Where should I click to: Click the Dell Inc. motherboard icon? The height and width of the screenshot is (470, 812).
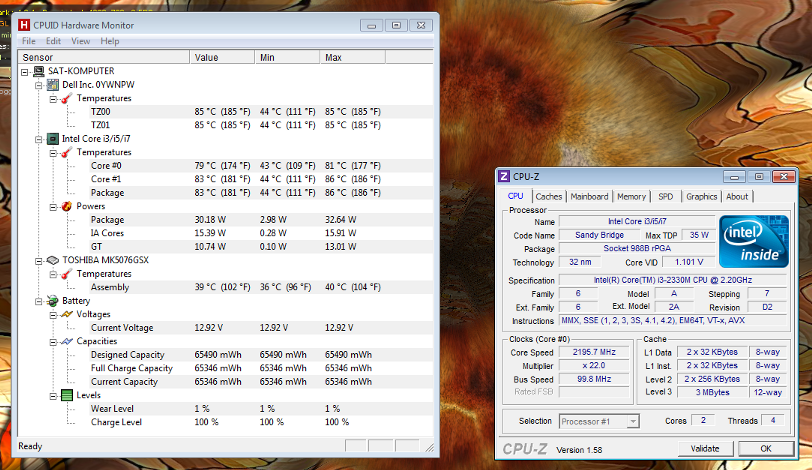(53, 84)
